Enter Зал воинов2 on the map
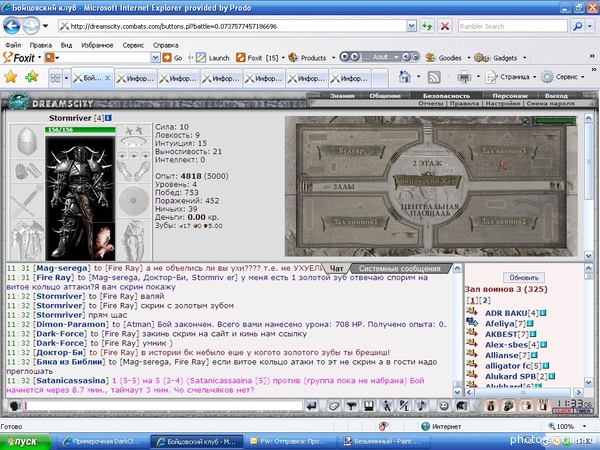Image resolution: width=600 pixels, height=450 pixels. point(504,222)
